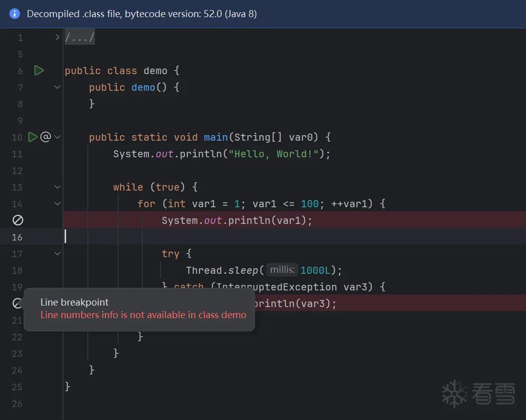
Task: Click the main method name
Action: [x=216, y=137]
